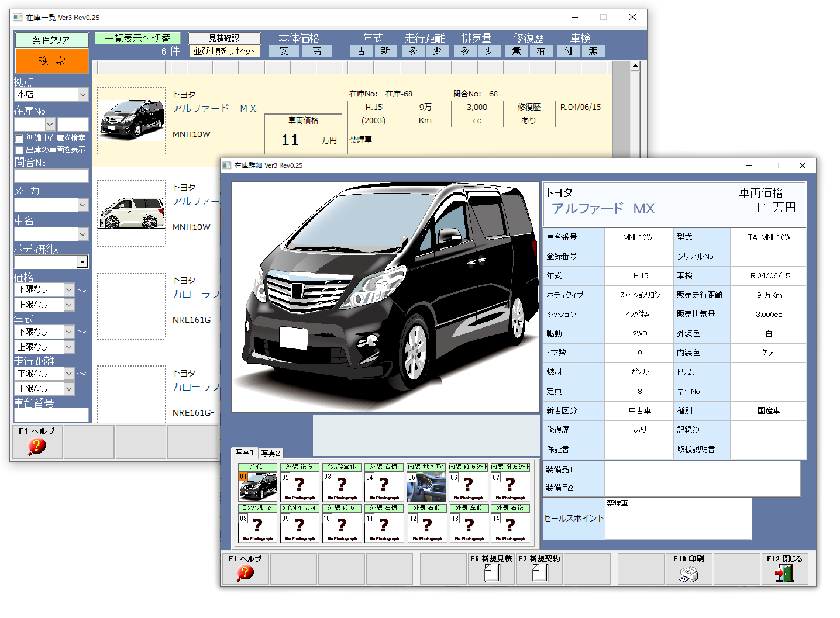Open F6 new estimate document icon
Image resolution: width=840 pixels, height=618 pixels.
coord(492,573)
